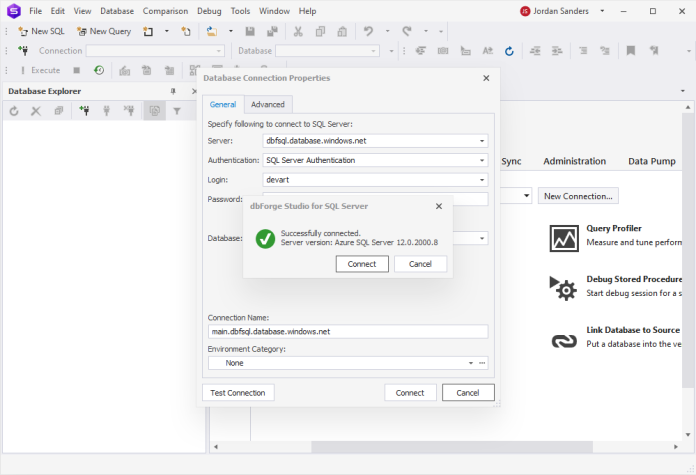Click the Query Profiler link text
This screenshot has width=696, height=475.
click(613, 228)
